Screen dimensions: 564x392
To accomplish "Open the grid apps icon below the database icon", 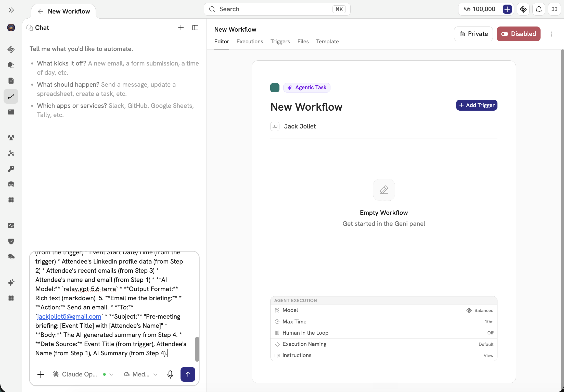I will 11,200.
